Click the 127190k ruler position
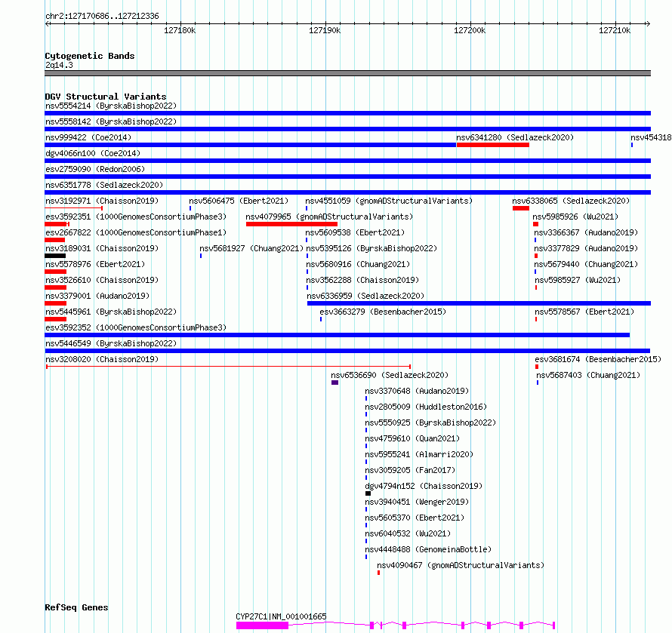This screenshot has height=633, width=672. [x=325, y=30]
